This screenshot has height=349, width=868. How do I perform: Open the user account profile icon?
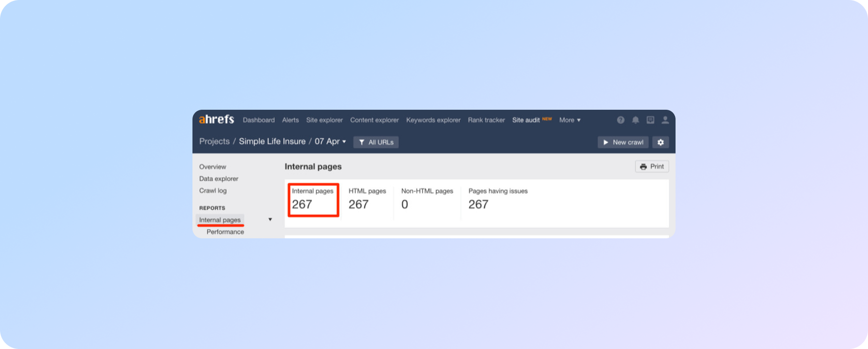[665, 120]
